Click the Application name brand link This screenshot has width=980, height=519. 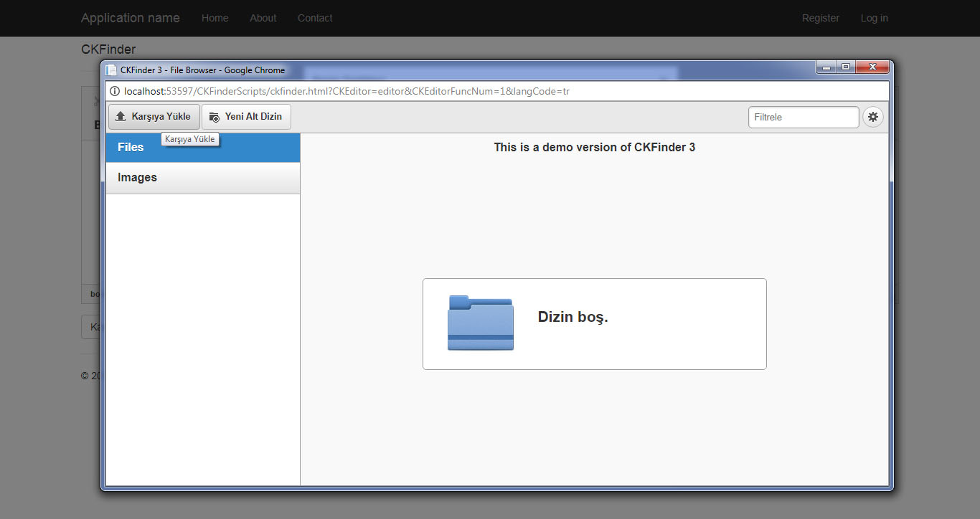pos(130,18)
